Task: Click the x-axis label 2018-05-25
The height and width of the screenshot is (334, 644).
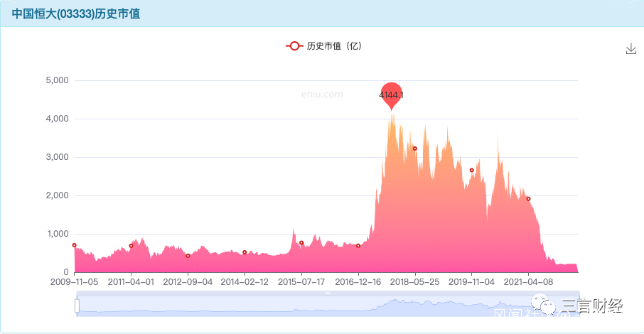Action: coord(415,282)
